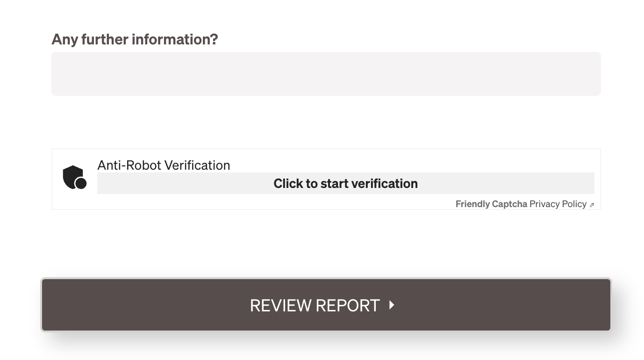Select the 'Click to start verification' bar

click(x=345, y=183)
